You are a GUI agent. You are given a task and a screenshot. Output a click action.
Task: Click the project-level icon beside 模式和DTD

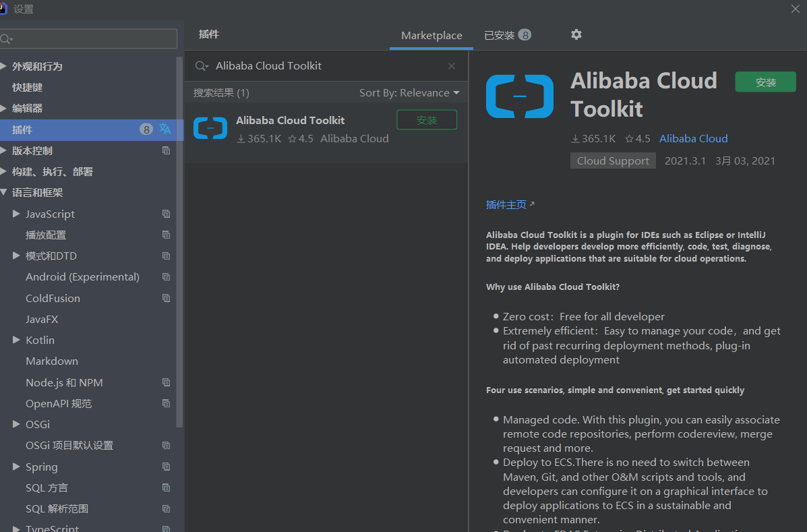[166, 256]
